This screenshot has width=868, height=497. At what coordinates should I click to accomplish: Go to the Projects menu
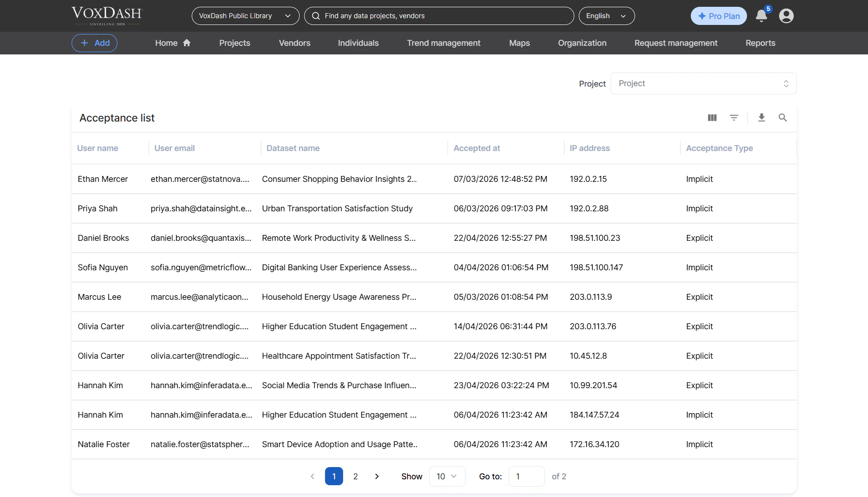tap(234, 43)
